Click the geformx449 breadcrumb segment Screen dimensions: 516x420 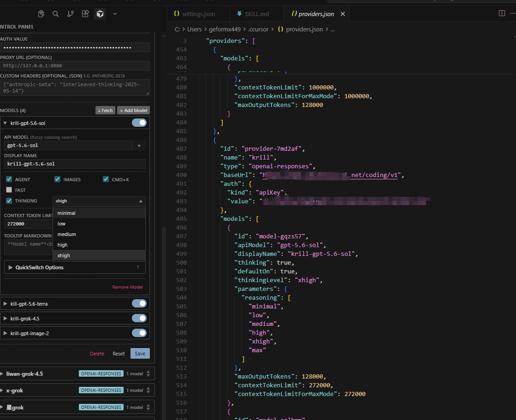(x=225, y=29)
